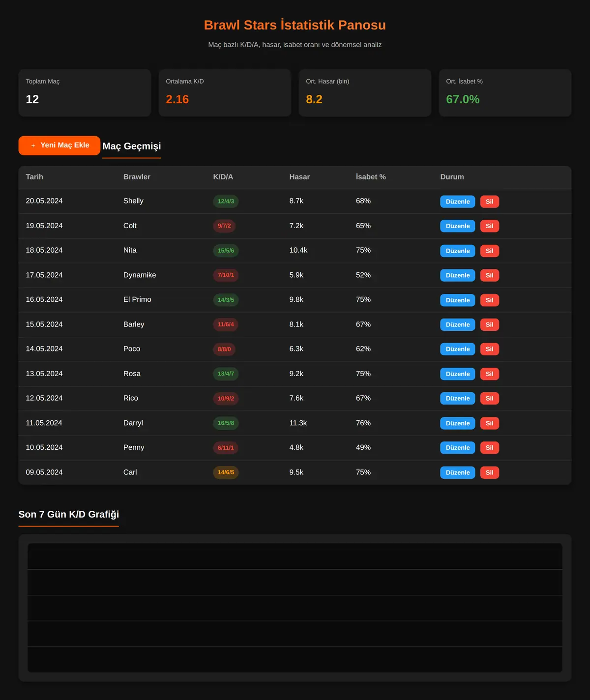Open Düzenle for the Barley match

tap(458, 324)
